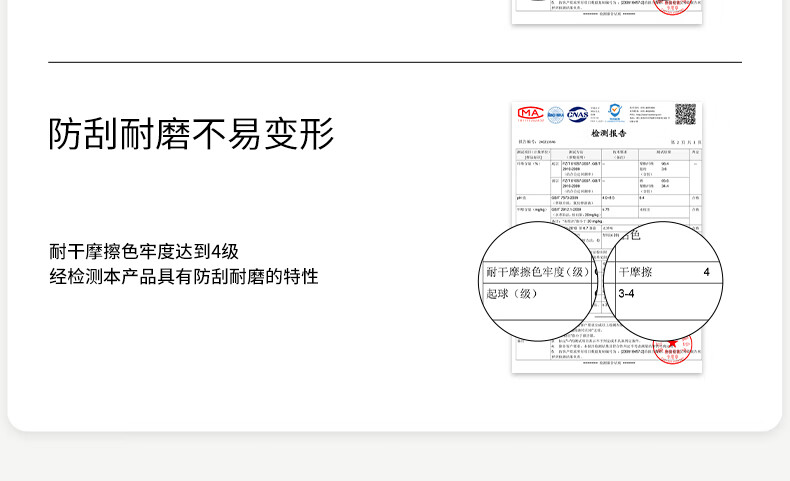790x481 pixels.
Task: Click the QR code on the report
Action: pos(685,113)
